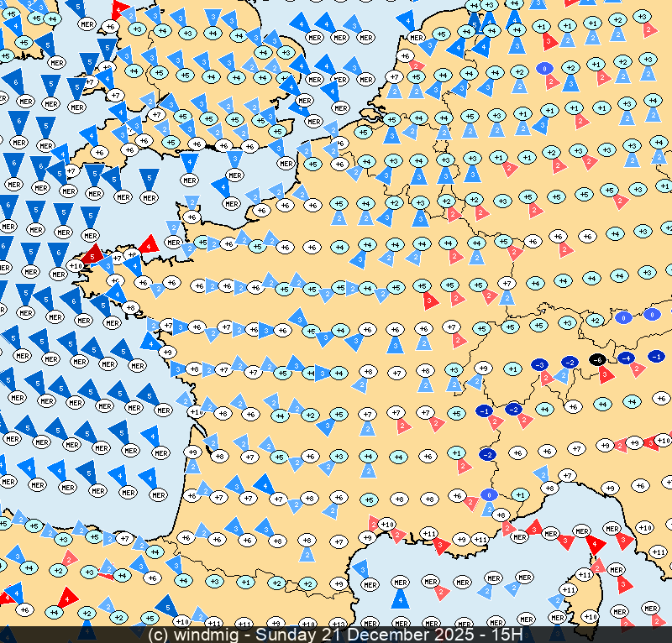Select the dark red 5 wind arrow

point(92,252)
